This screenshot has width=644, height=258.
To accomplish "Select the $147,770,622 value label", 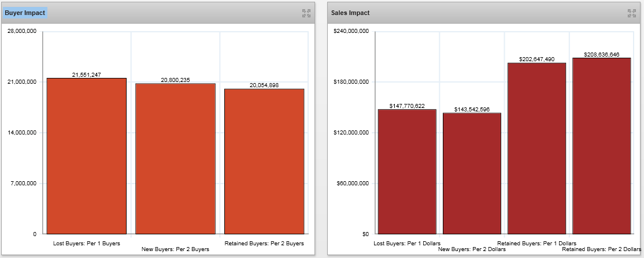I will tap(408, 106).
